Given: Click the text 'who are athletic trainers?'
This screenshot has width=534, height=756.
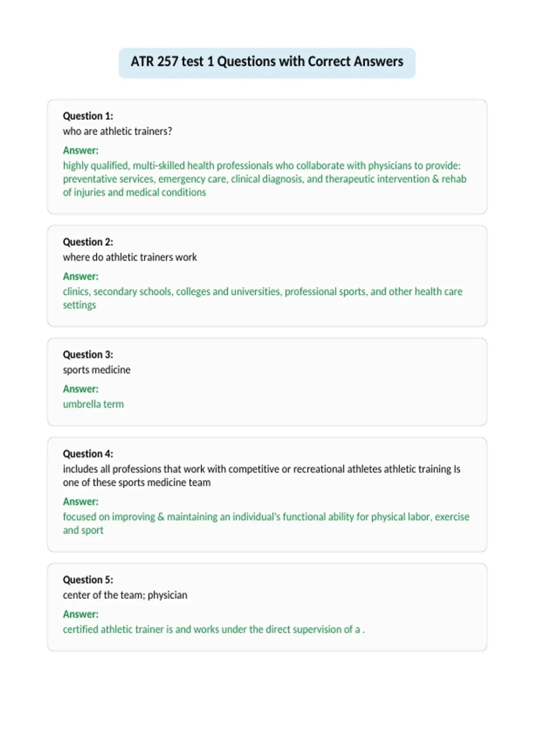Looking at the screenshot, I should click(117, 131).
